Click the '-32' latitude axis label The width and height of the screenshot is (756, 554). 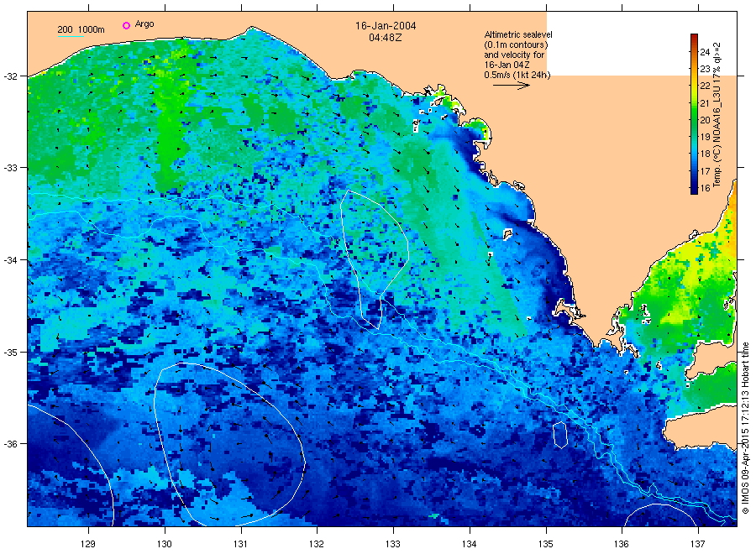point(11,76)
